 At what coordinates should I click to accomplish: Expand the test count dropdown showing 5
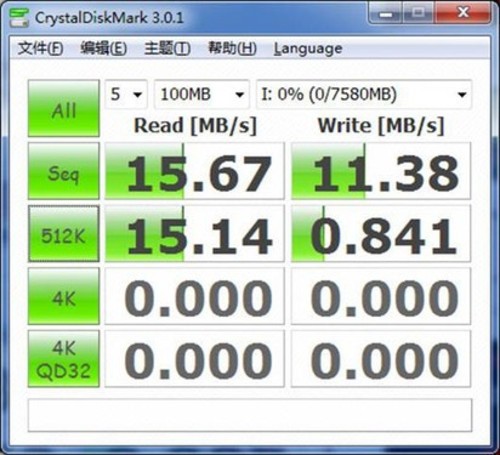[126, 94]
